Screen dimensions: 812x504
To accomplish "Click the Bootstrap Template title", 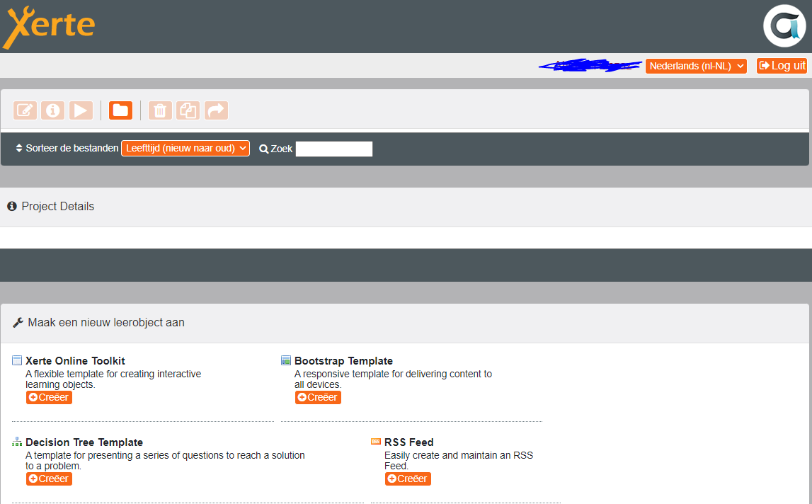I will tap(343, 361).
